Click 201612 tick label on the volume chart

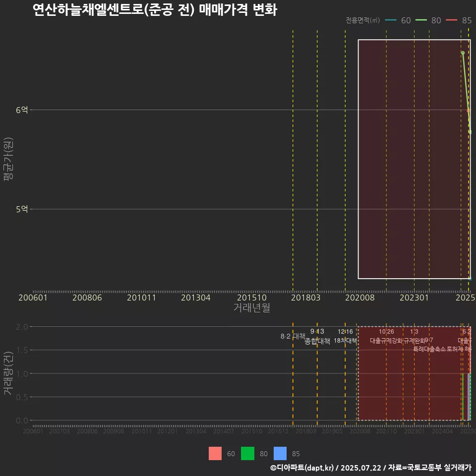point(278,431)
